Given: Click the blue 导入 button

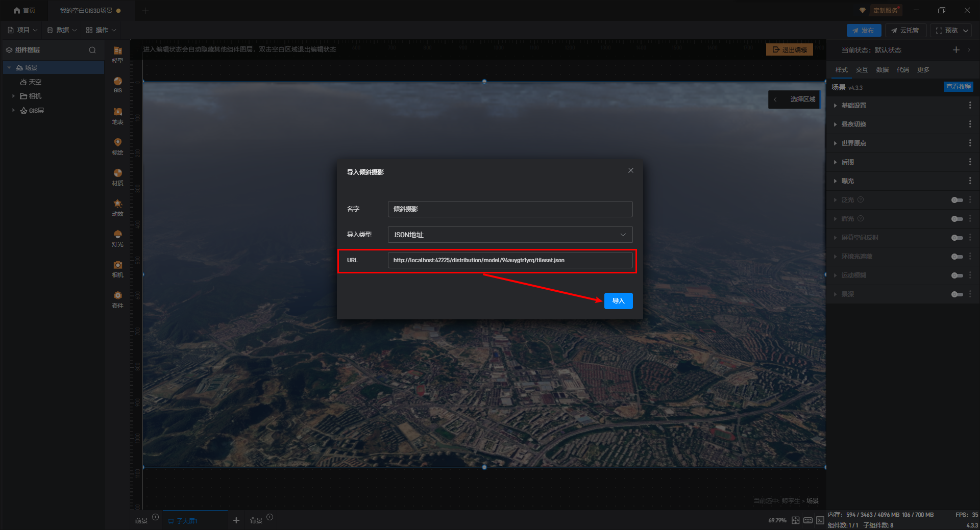Looking at the screenshot, I should (x=618, y=301).
